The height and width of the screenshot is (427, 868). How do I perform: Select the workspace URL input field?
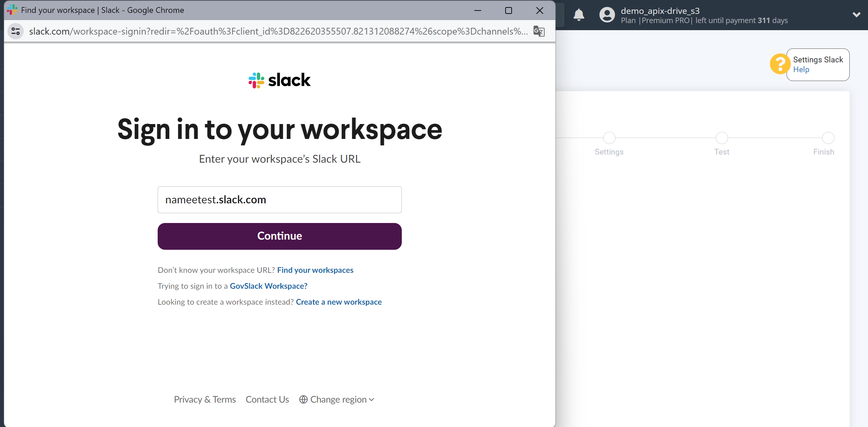[x=279, y=199]
